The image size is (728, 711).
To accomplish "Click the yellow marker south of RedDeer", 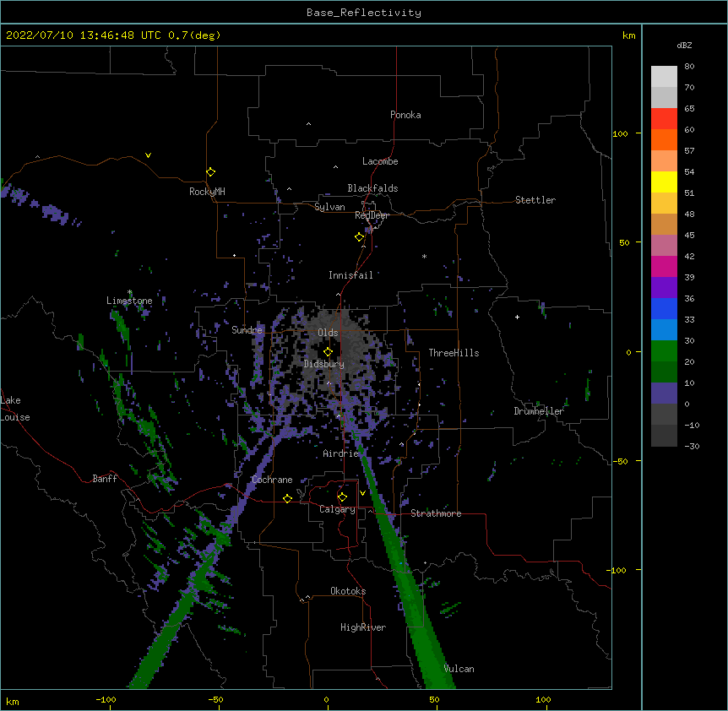I will pyautogui.click(x=359, y=236).
